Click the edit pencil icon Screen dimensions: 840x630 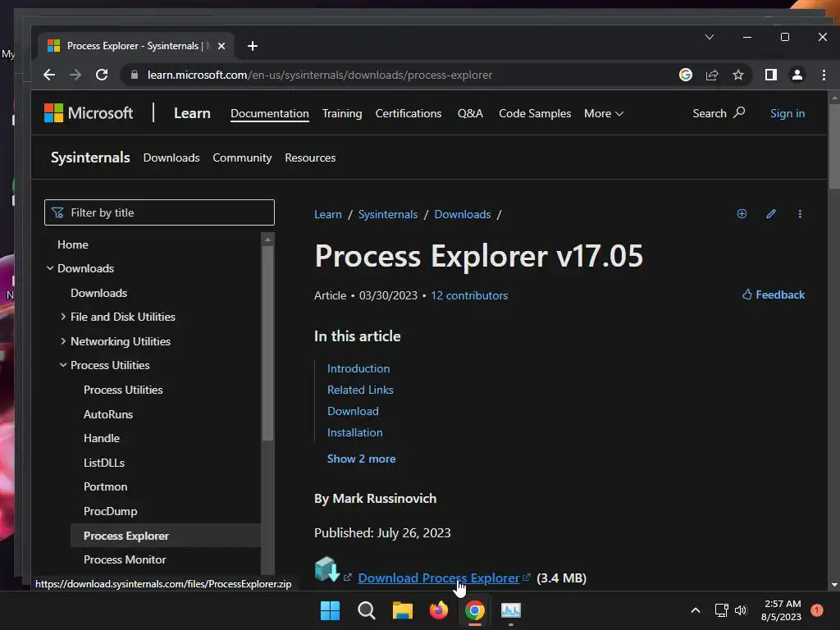click(771, 214)
